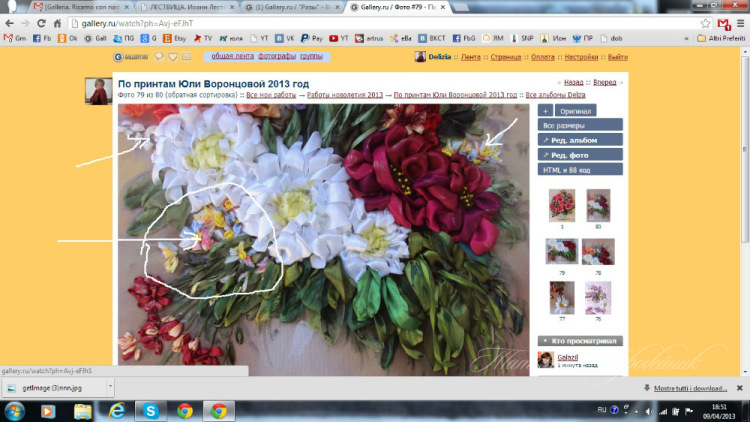Open the artrus bookmark
Image resolution: width=750 pixels, height=422 pixels.
point(369,38)
